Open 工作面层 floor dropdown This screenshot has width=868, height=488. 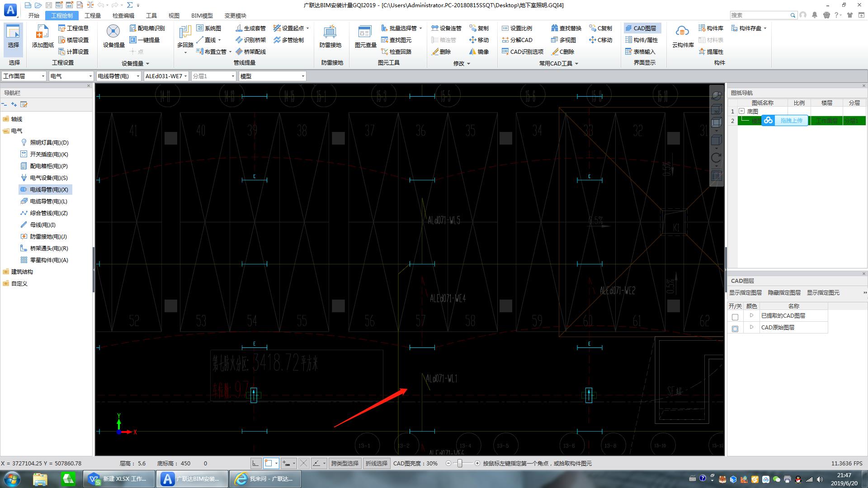pyautogui.click(x=24, y=76)
